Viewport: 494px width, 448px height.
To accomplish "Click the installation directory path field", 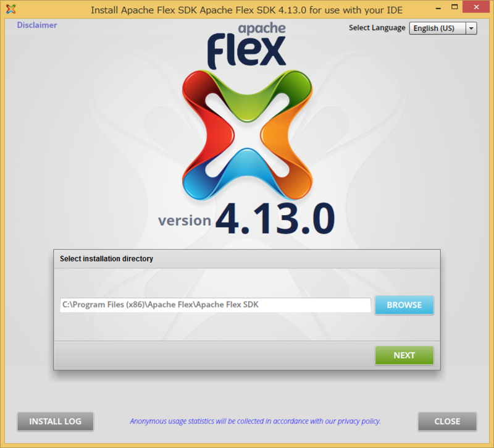I will point(215,305).
